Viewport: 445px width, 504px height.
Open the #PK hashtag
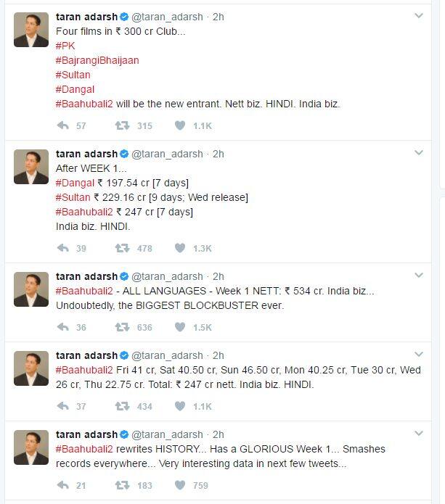pos(65,46)
